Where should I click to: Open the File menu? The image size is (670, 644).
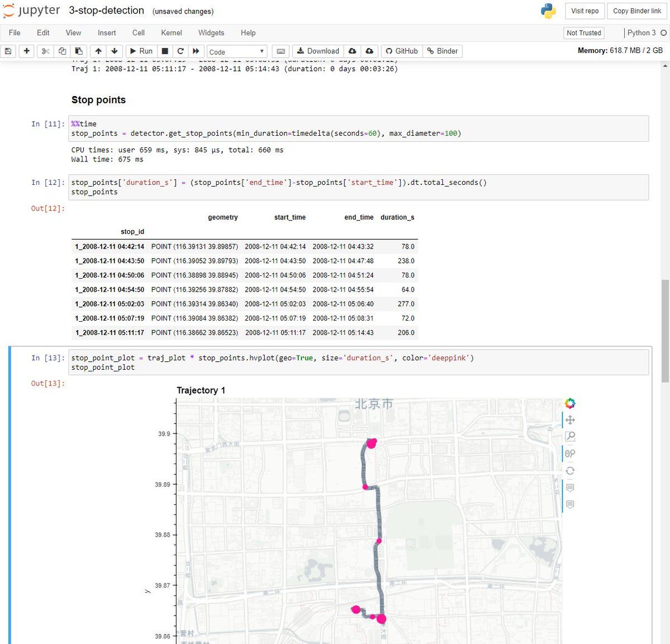tap(15, 33)
